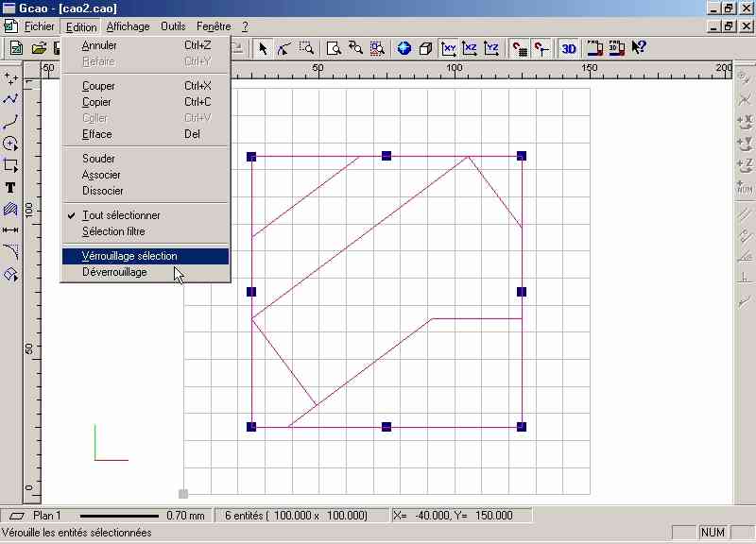The width and height of the screenshot is (756, 544).
Task: Select the arrow pointer selection tool
Action: pos(263,48)
